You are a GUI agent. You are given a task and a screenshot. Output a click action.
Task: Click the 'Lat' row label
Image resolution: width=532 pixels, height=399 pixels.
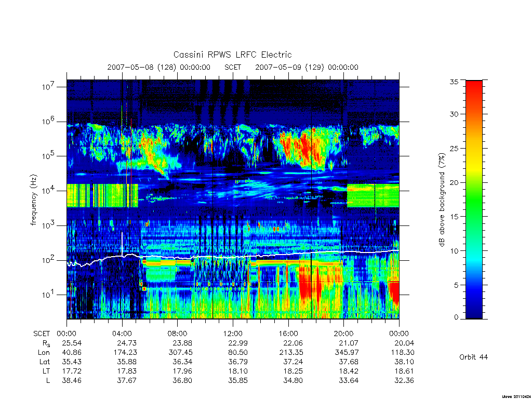pyautogui.click(x=45, y=362)
